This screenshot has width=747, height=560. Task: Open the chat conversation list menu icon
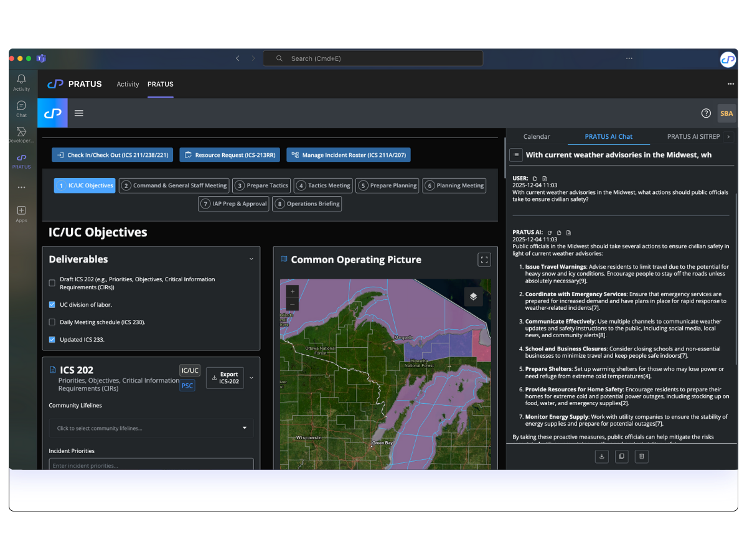tap(515, 155)
